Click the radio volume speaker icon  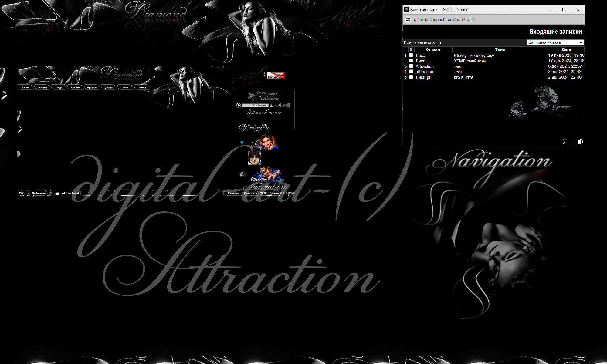(x=280, y=106)
